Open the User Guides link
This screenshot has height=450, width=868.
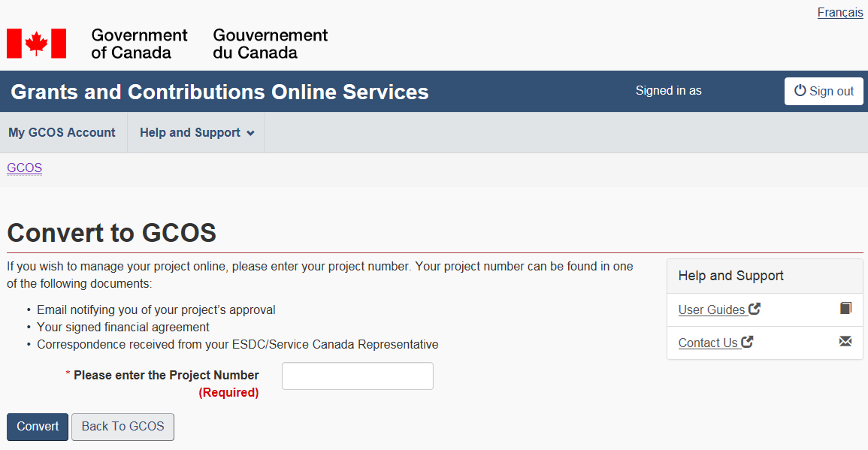712,310
